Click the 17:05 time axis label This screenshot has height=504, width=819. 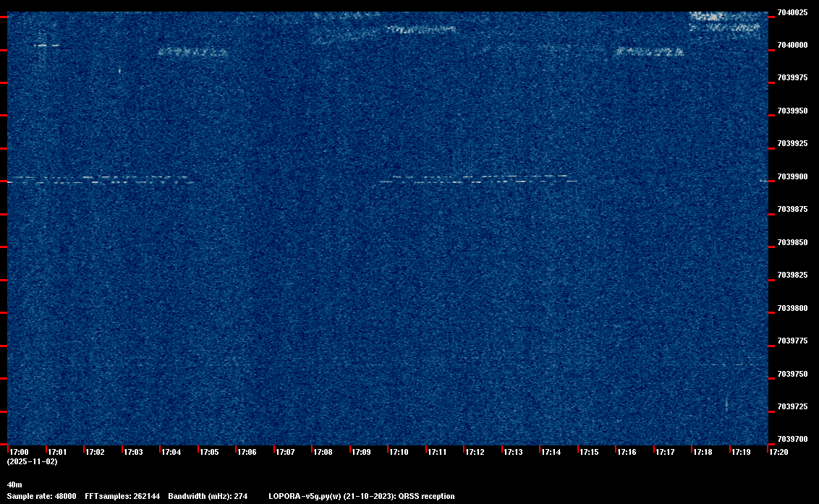coord(209,452)
